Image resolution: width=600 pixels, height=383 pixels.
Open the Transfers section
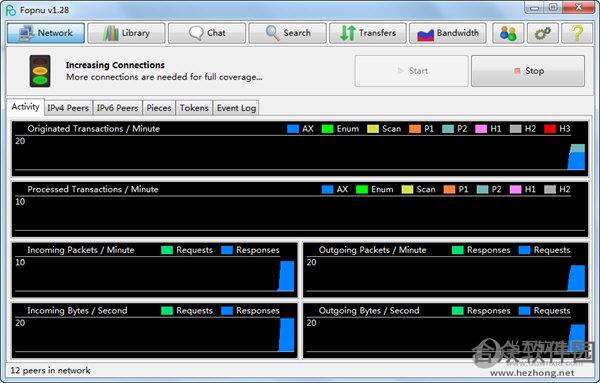pyautogui.click(x=368, y=33)
